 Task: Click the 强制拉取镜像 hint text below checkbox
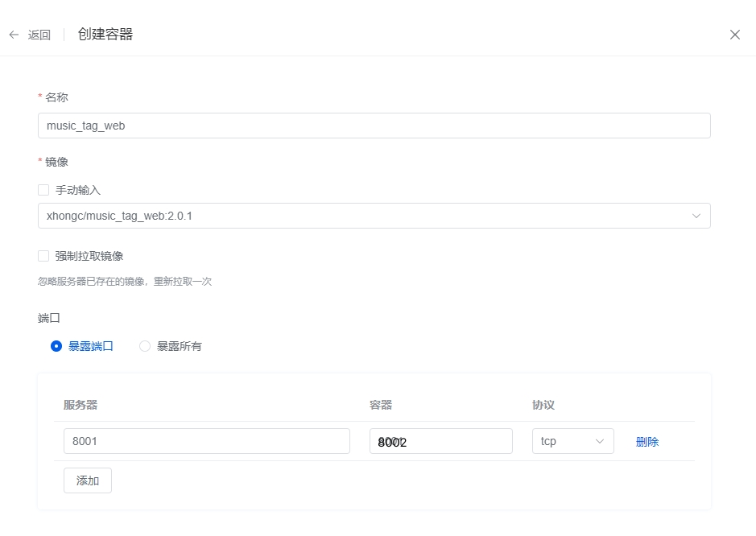coord(125,282)
